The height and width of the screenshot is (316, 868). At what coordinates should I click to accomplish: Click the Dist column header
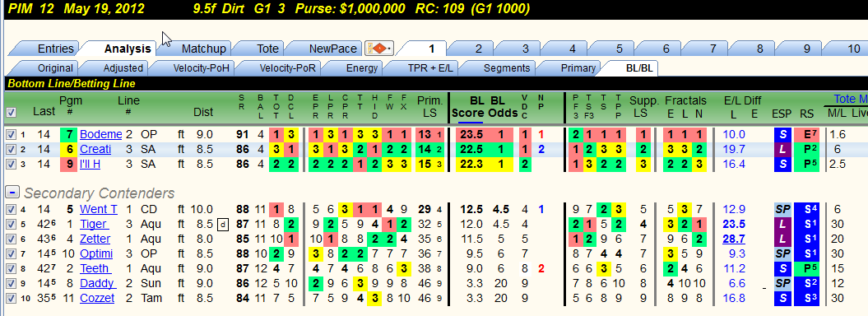[x=203, y=113]
